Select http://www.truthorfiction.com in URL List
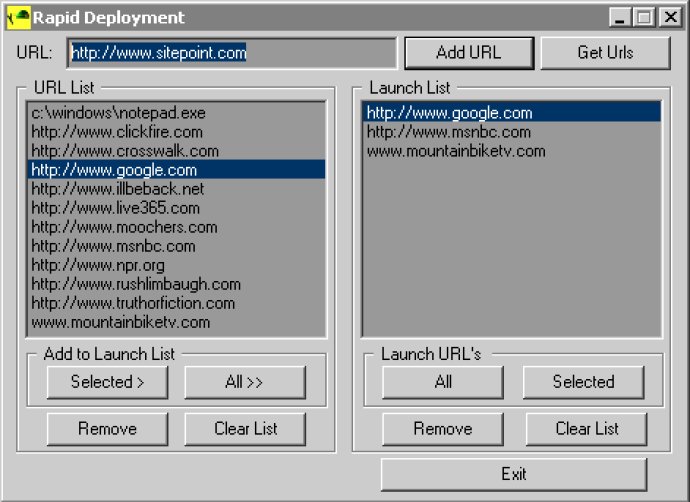The width and height of the screenshot is (690, 502). pyautogui.click(x=176, y=303)
